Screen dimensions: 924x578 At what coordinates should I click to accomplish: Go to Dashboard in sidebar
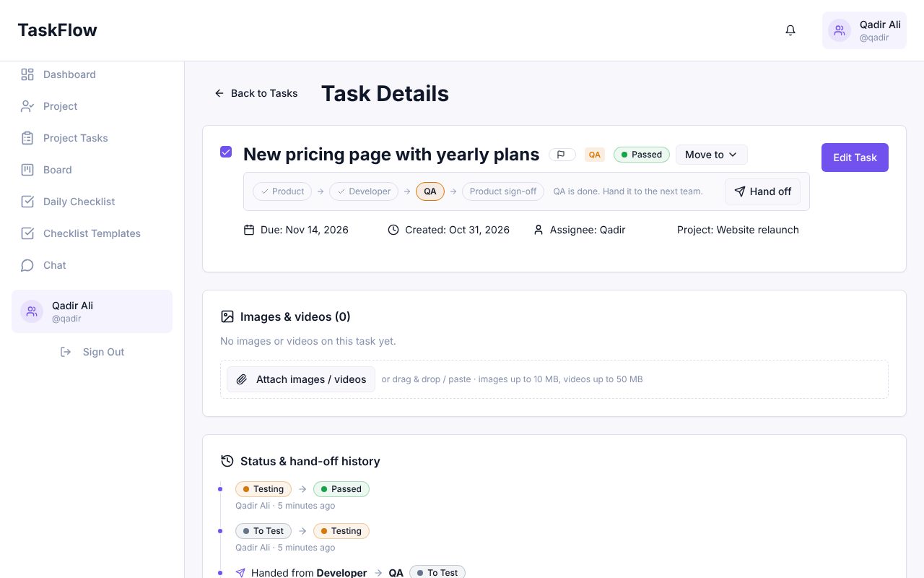92,74
